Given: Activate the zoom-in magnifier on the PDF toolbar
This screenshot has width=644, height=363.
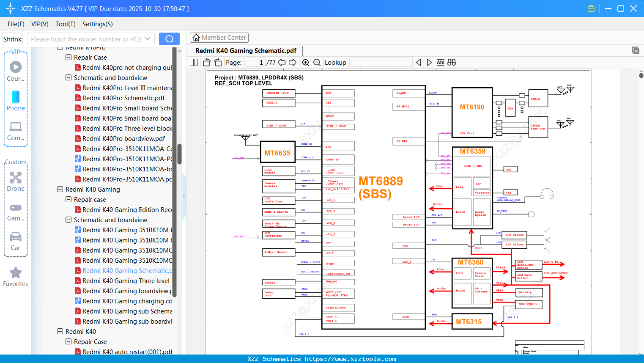Looking at the screenshot, I should [x=306, y=62].
